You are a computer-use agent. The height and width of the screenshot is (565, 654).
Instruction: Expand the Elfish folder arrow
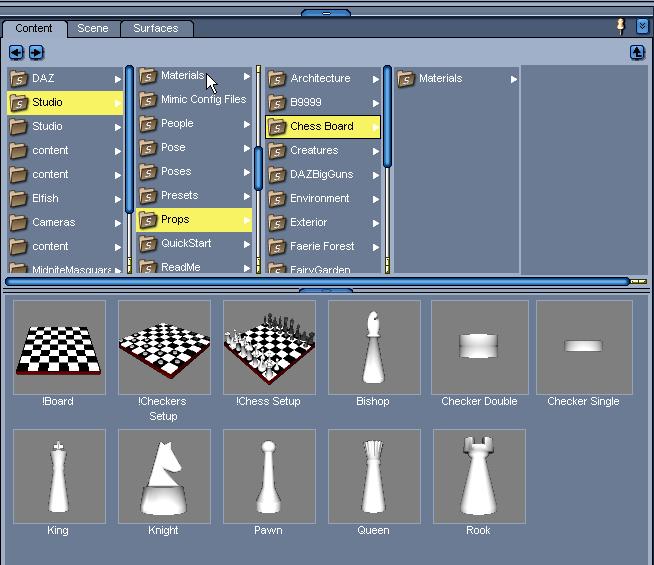pyautogui.click(x=118, y=199)
